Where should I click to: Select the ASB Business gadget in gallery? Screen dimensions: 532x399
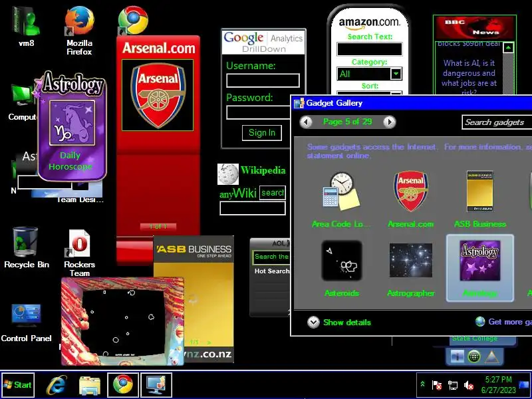pyautogui.click(x=480, y=198)
